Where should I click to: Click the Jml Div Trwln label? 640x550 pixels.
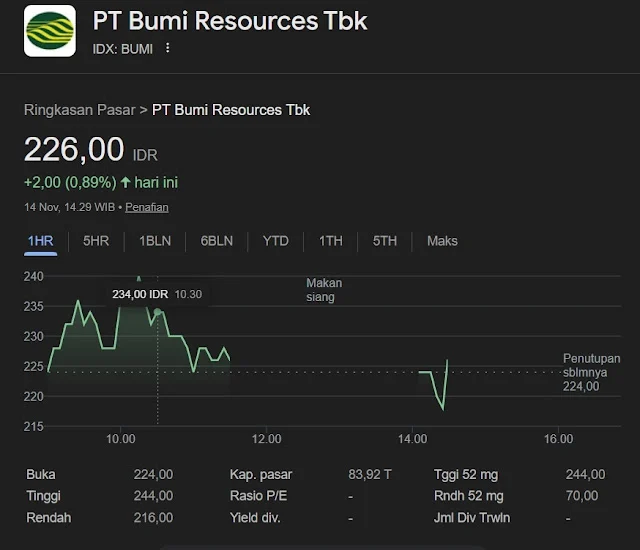pyautogui.click(x=472, y=518)
